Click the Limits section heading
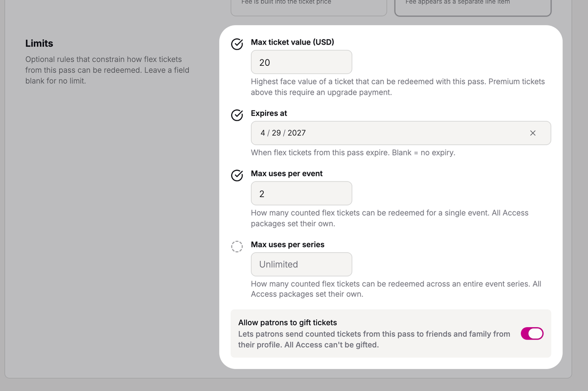588x391 pixels. pos(39,43)
